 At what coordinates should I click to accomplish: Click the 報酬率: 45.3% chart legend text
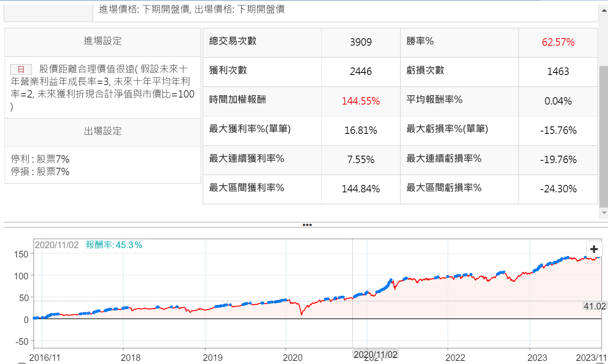114,245
